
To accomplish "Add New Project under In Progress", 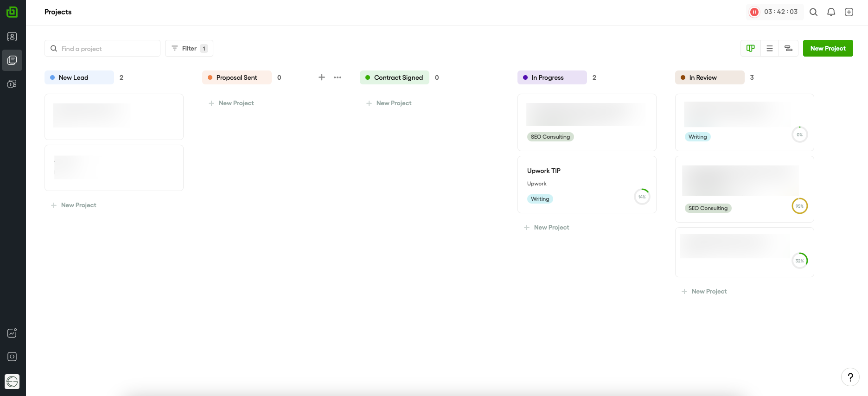I will [547, 227].
